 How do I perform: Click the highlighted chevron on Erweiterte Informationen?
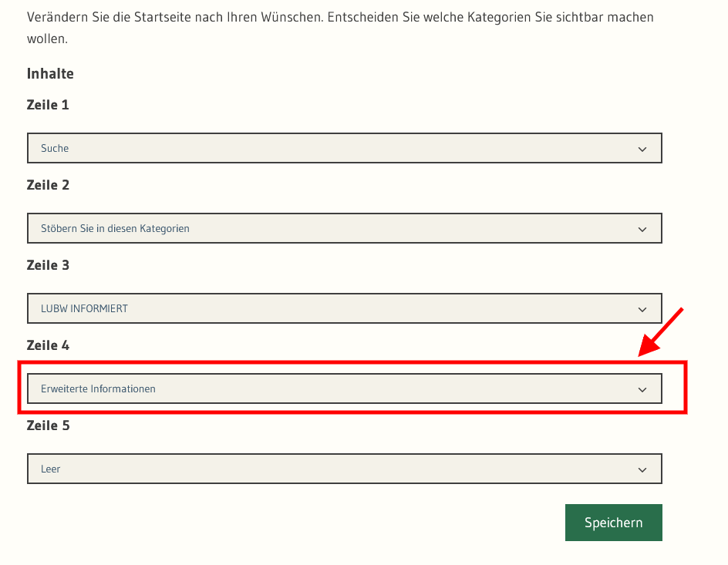tap(642, 388)
